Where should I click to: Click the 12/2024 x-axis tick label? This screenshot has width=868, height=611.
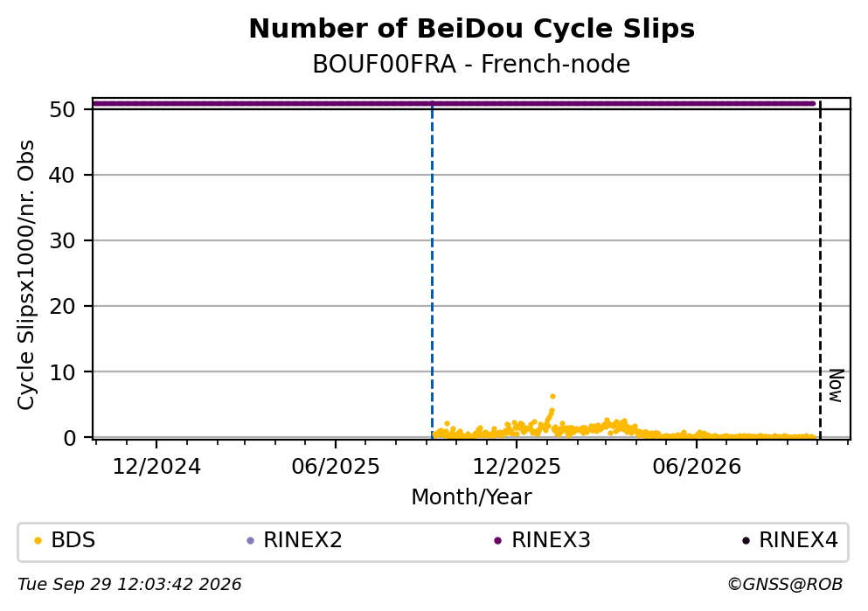pos(156,467)
